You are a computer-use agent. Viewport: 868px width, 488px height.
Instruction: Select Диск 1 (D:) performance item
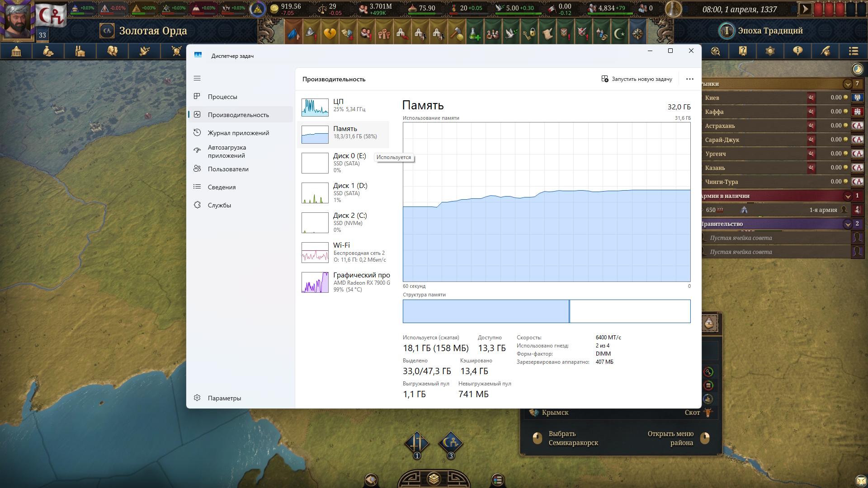[343, 192]
